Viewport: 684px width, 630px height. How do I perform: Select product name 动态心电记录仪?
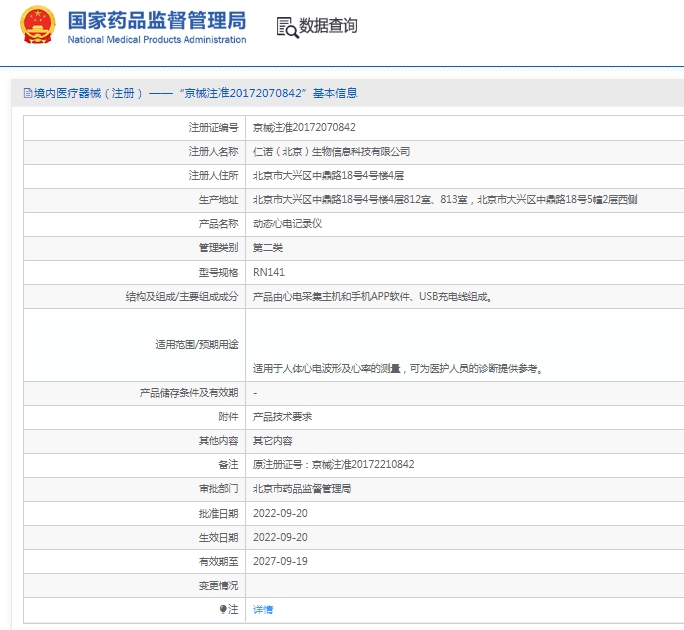point(287,224)
